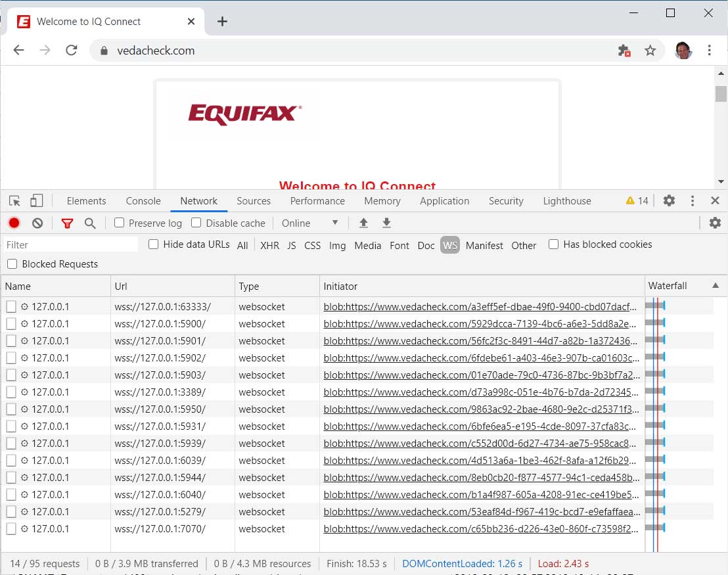The width and height of the screenshot is (728, 575).
Task: Click the browser forward arrow
Action: 45,50
